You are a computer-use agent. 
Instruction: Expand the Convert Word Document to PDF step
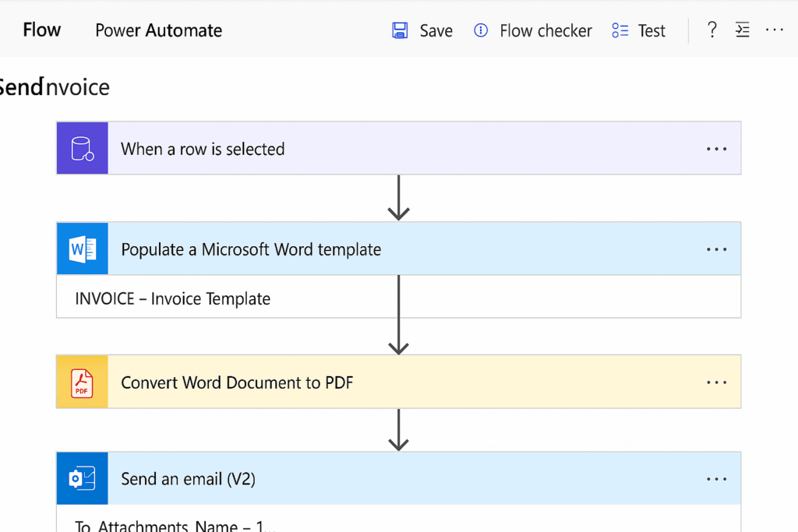[x=398, y=382]
